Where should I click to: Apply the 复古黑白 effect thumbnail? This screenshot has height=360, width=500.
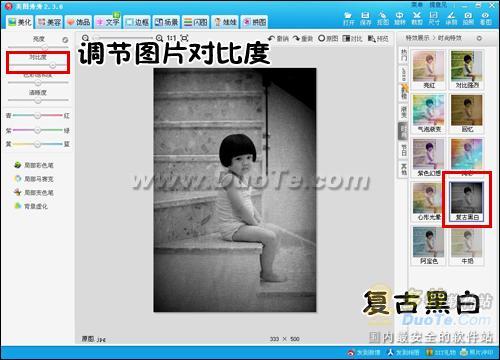point(466,201)
